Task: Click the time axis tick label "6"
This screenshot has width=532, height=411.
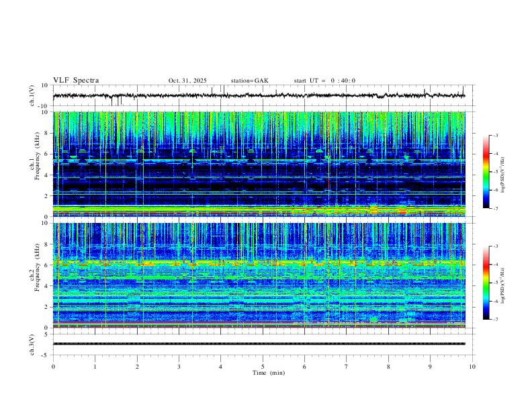Action: pyautogui.click(x=304, y=367)
